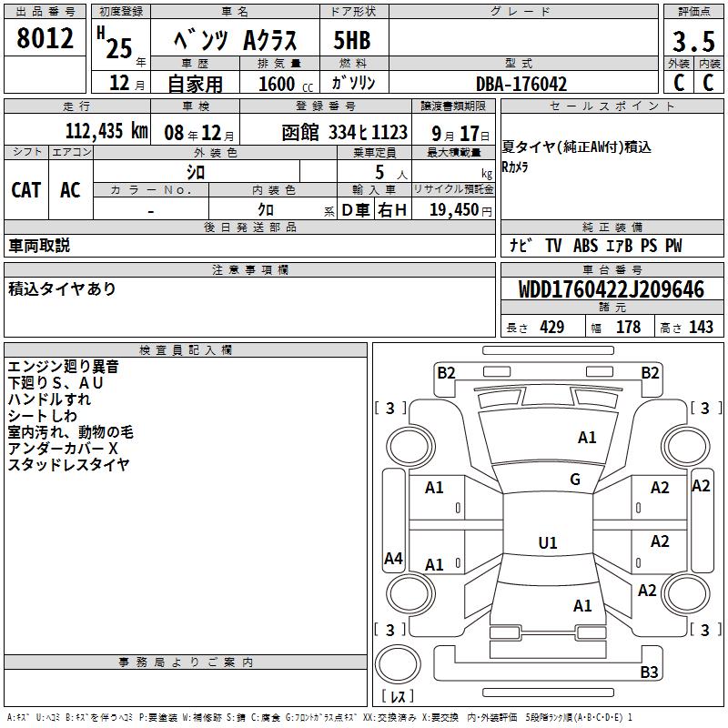Click the exterior color シロ

(196, 172)
